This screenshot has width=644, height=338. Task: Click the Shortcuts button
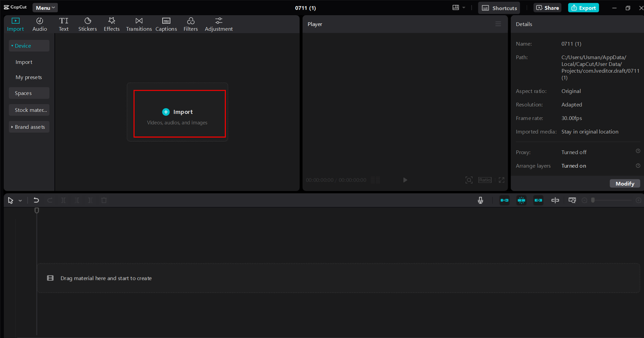(499, 8)
